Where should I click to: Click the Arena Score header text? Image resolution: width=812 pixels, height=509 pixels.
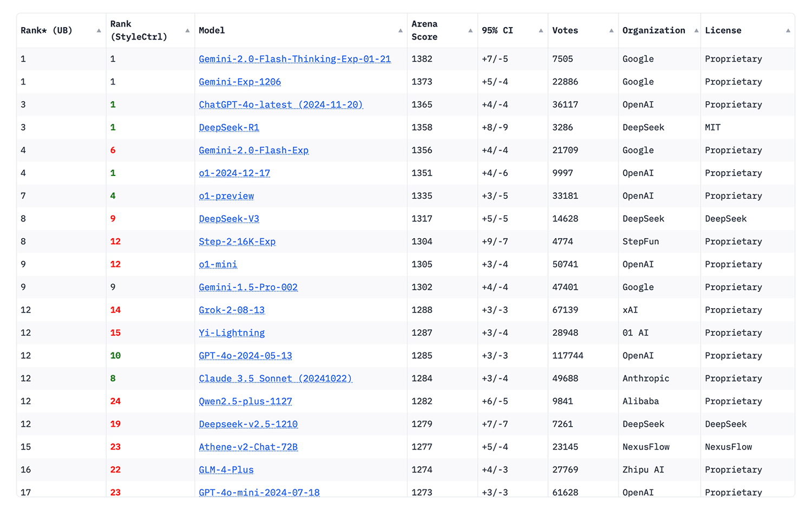424,31
